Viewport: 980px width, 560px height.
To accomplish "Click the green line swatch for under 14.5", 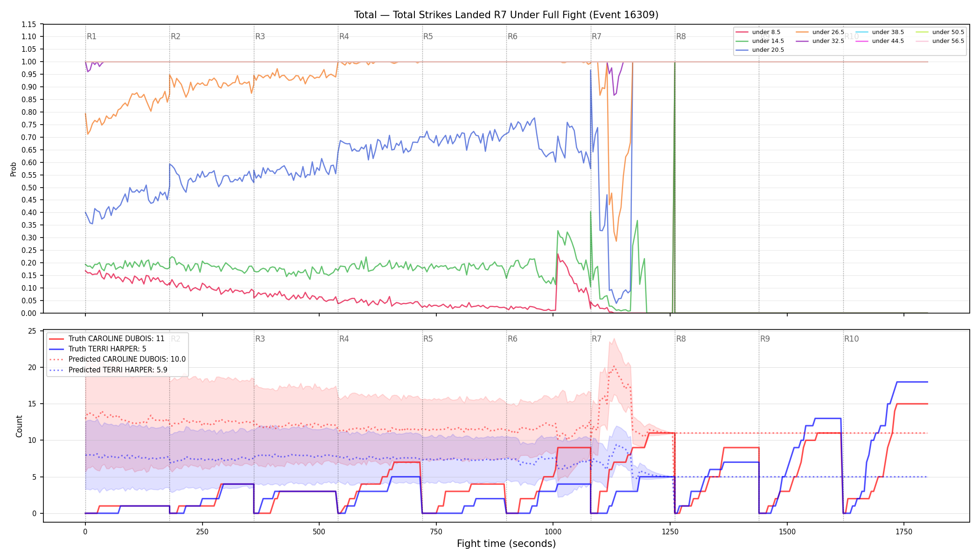I will [742, 41].
